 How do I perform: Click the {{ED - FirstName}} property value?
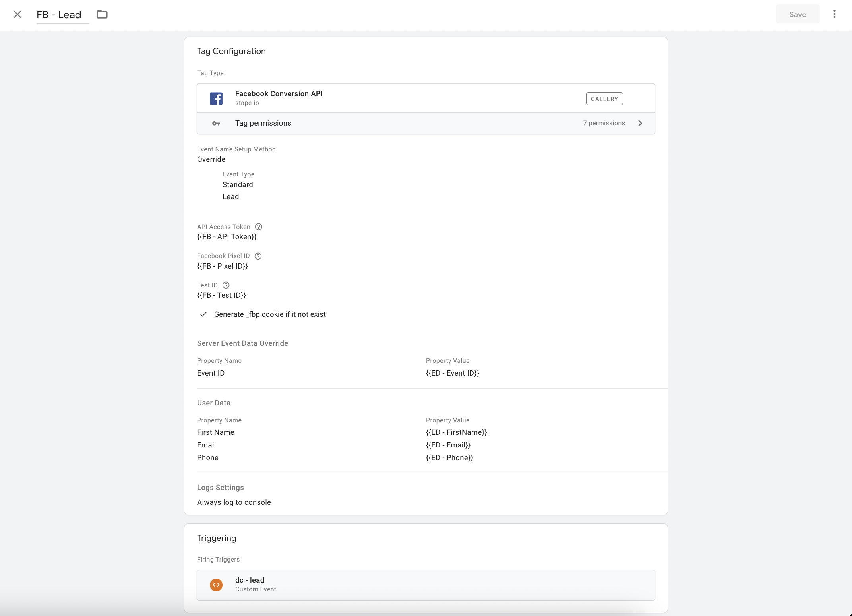(x=457, y=432)
